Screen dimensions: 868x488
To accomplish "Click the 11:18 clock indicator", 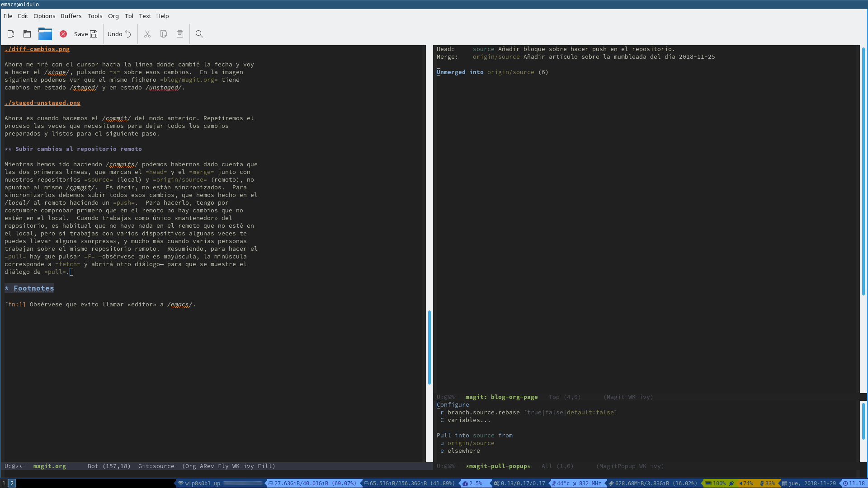I will 854,483.
